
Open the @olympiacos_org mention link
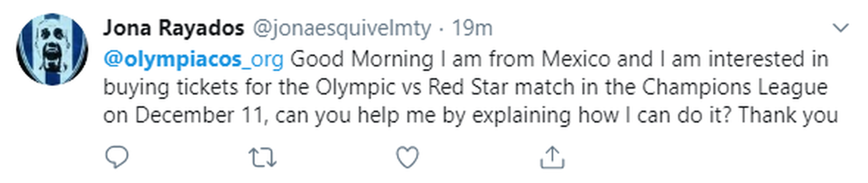(193, 59)
